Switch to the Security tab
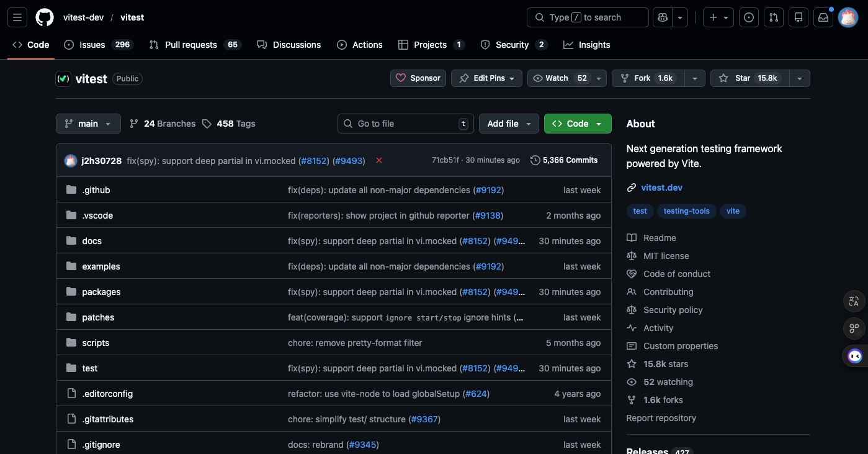Viewport: 868px width, 454px height. (514, 45)
